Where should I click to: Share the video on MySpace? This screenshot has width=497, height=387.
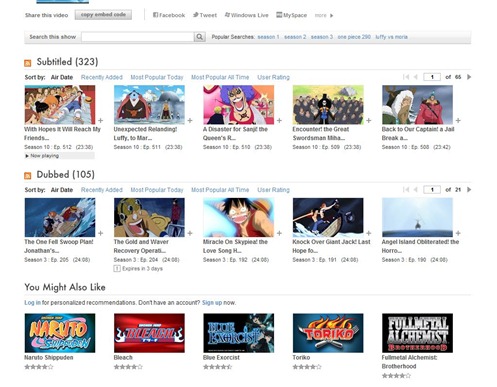pyautogui.click(x=292, y=15)
